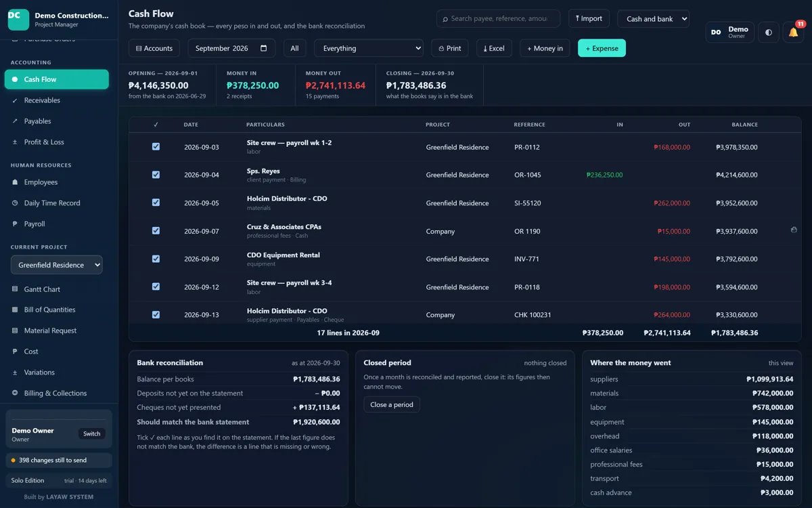The height and width of the screenshot is (508, 812).
Task: Click the Switch user button
Action: 92,433
